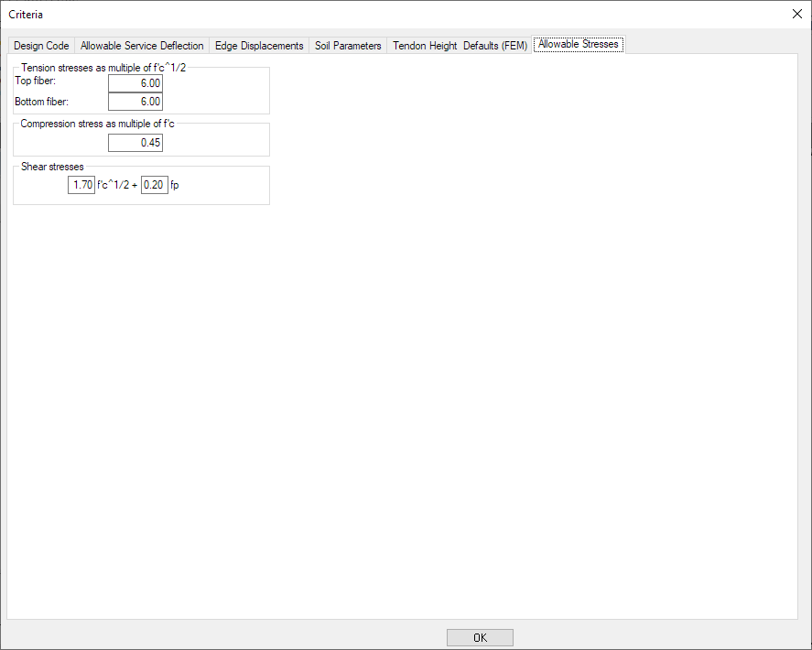Click the Allowable Stresses tab
812x650 pixels.
pos(579,44)
